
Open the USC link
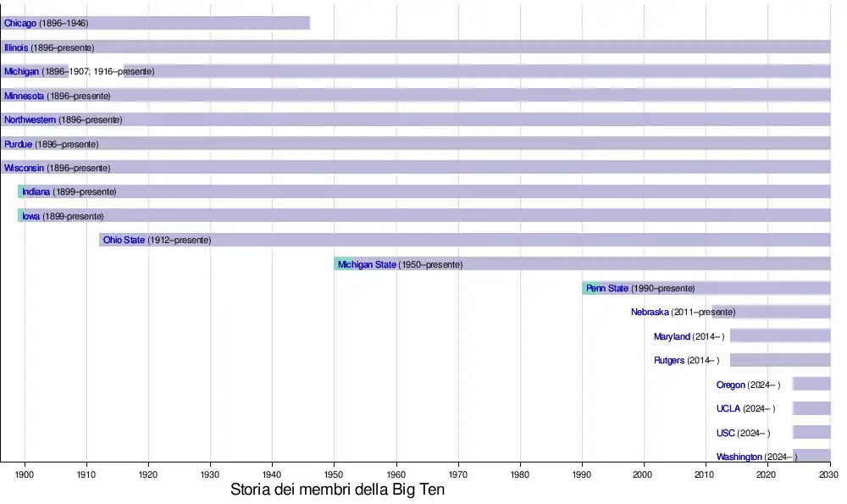(726, 433)
